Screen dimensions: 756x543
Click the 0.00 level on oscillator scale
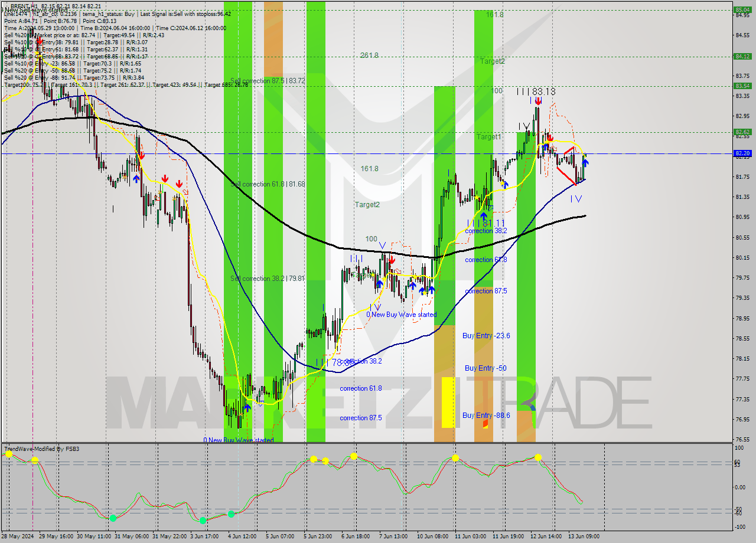coord(741,487)
